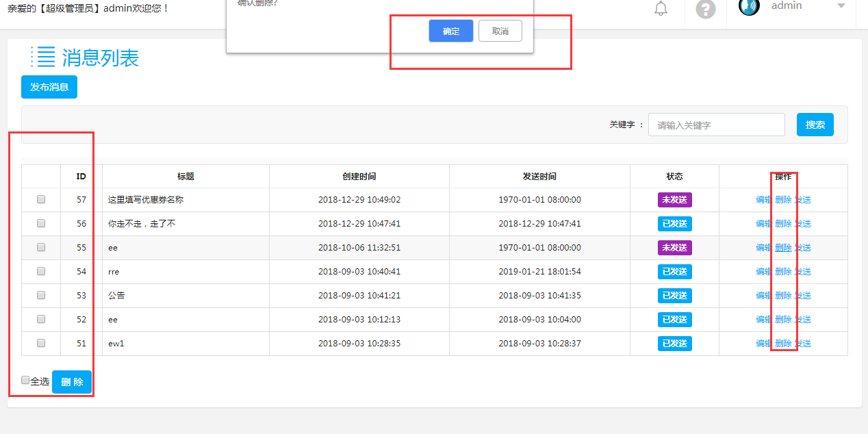The width and height of the screenshot is (868, 434).
Task: Click 删除 link for message 55
Action: [x=783, y=248]
